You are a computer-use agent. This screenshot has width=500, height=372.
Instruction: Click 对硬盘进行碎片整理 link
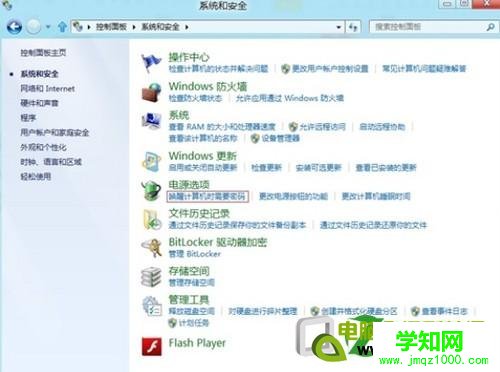[x=262, y=312]
